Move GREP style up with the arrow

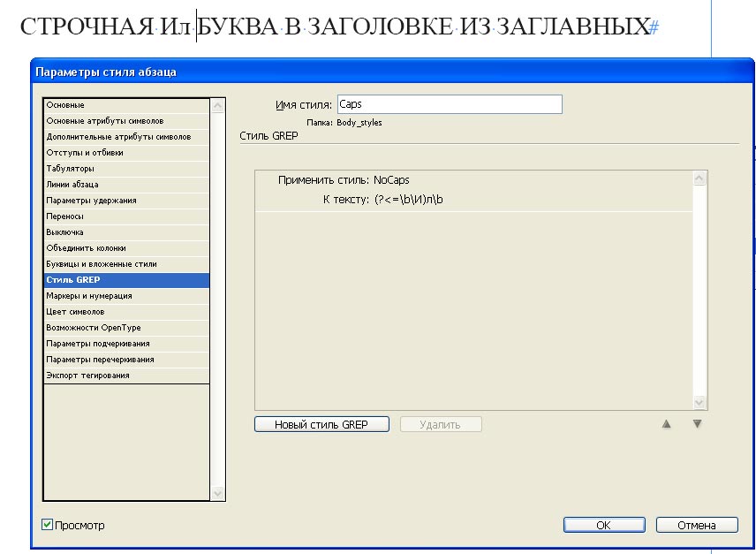point(666,424)
